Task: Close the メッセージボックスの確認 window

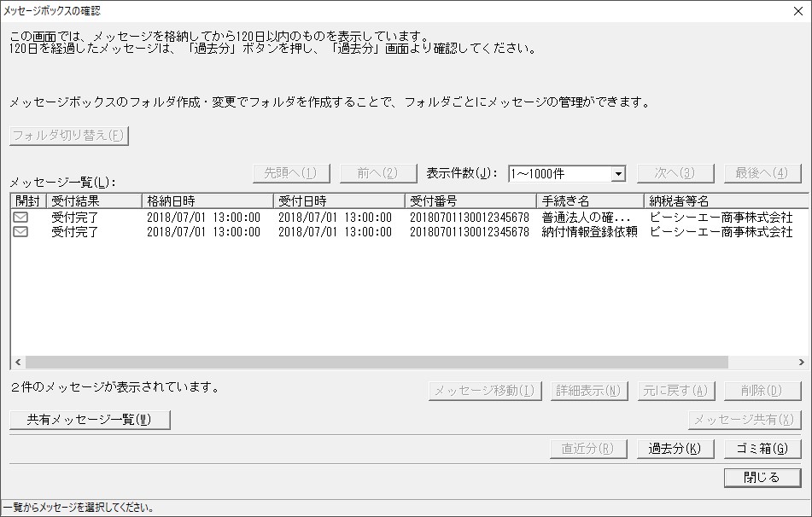Action: tap(798, 11)
